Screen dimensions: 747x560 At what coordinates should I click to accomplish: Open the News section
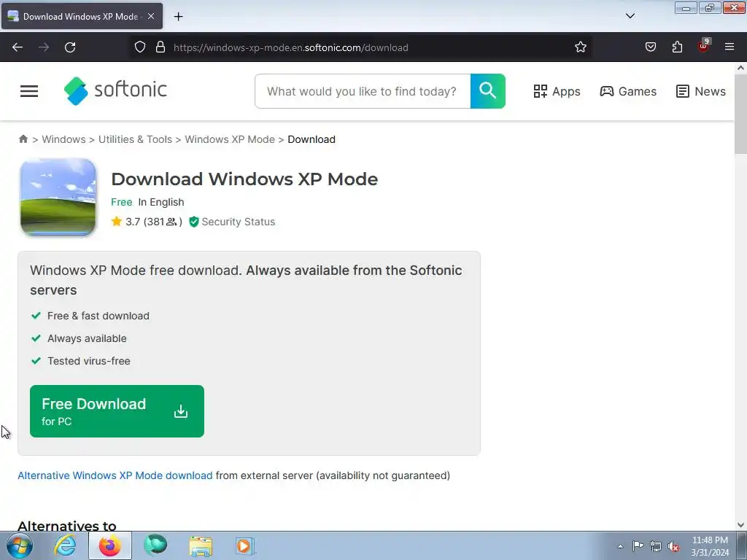pyautogui.click(x=701, y=91)
